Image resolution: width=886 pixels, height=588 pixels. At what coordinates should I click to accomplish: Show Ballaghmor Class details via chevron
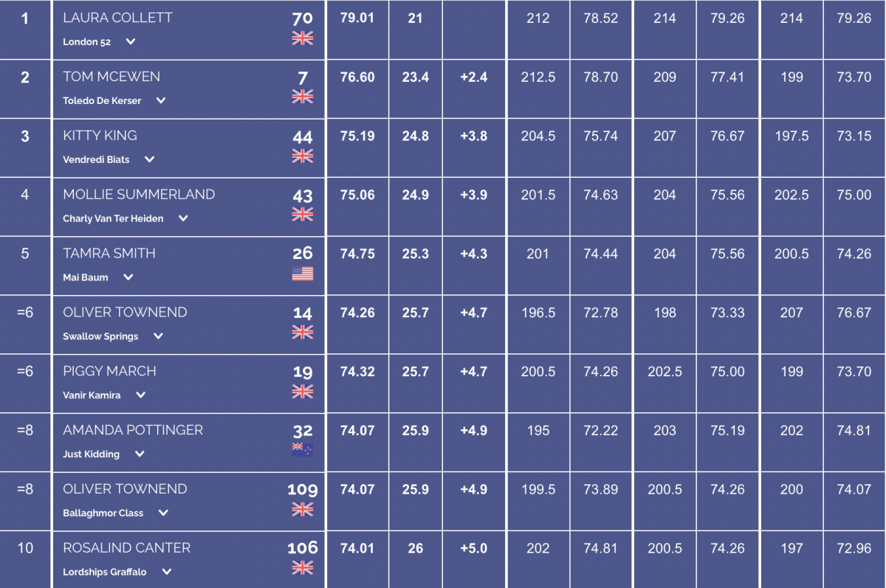[163, 513]
